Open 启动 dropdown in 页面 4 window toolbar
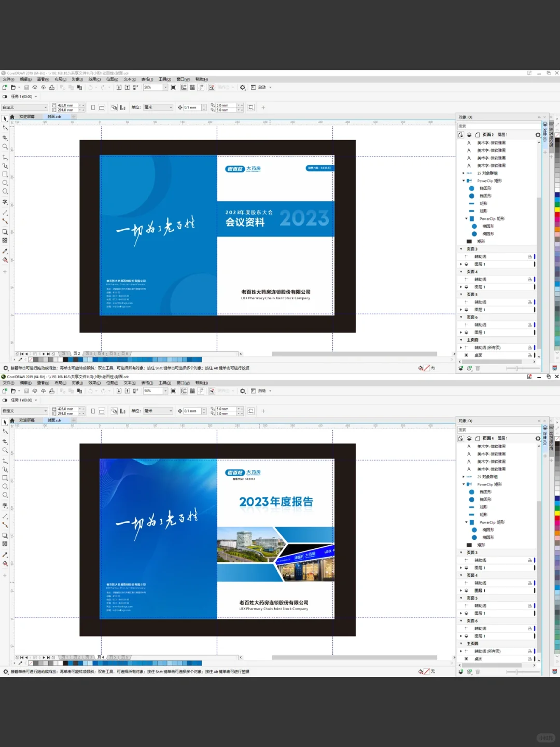Screen dimensions: 560x747 coord(270,391)
